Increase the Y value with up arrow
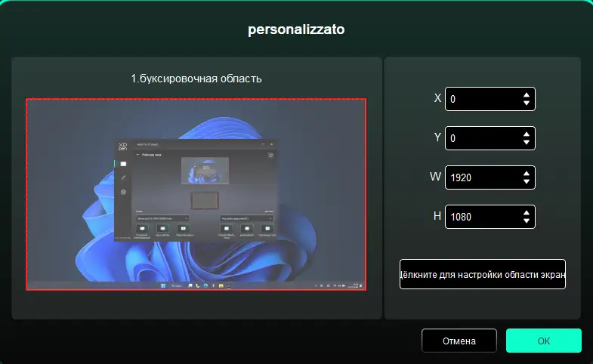 [526, 134]
